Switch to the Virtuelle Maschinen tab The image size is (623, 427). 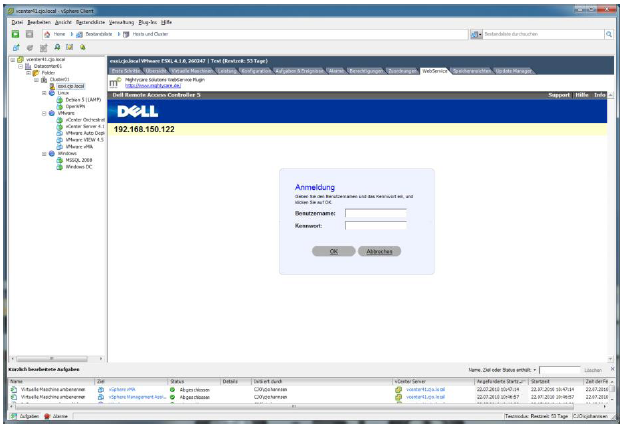[x=192, y=71]
